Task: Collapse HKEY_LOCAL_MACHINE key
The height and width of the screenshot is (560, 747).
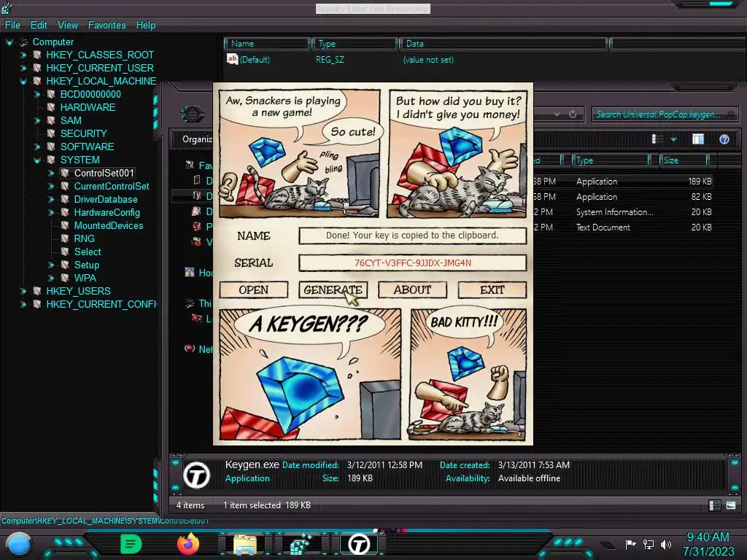Action: click(23, 82)
